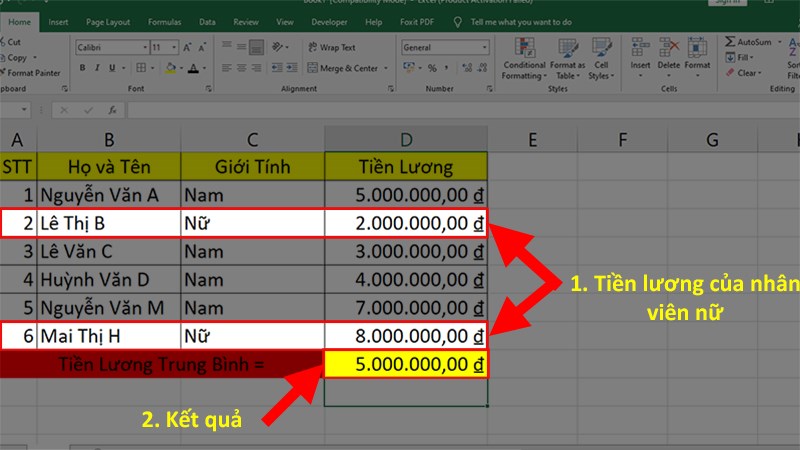Open the Clear dropdown
This screenshot has height=450, width=800.
743,72
